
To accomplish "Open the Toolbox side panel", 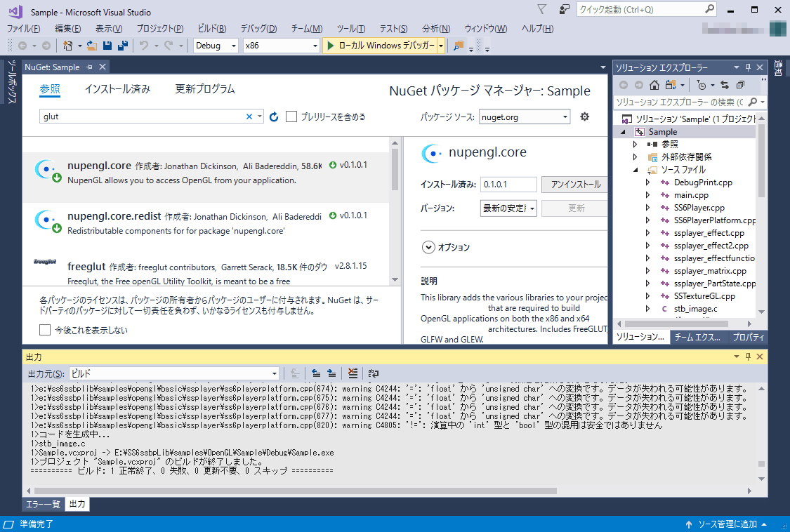I will pyautogui.click(x=11, y=81).
